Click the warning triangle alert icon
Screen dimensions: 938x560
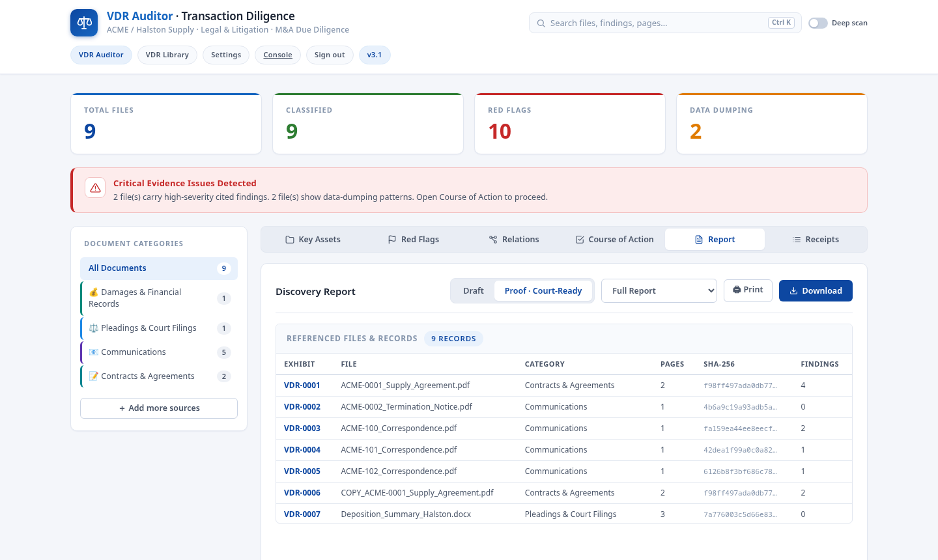click(95, 188)
